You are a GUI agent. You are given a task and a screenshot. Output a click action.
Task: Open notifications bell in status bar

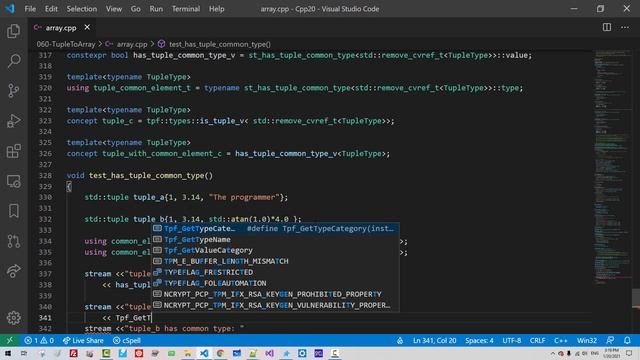pos(627,340)
